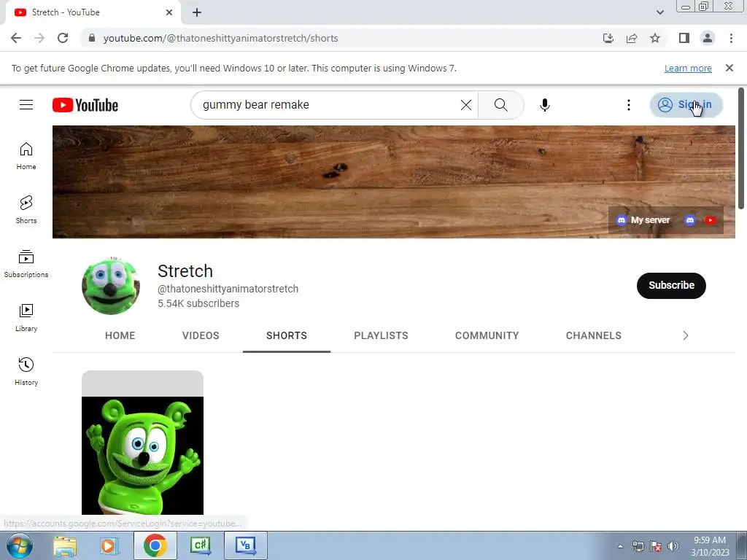This screenshot has width=747, height=560.
Task: Open Home in the sidebar
Action: [26, 156]
